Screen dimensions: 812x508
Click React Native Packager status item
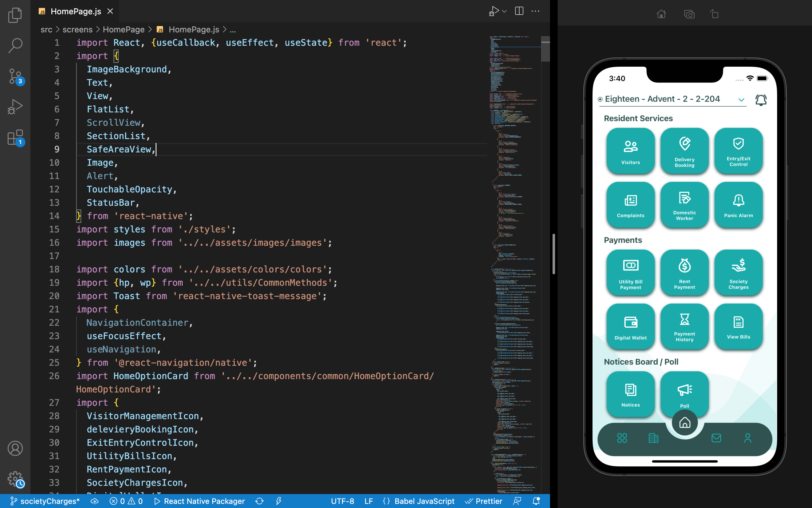(x=200, y=501)
